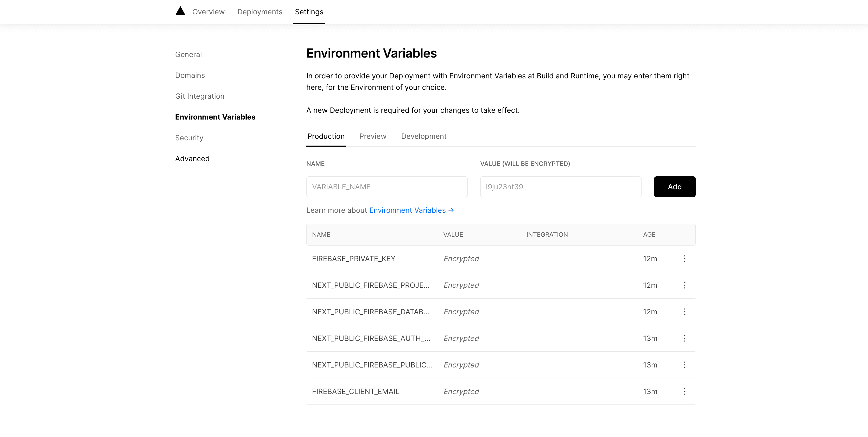
Task: Focus the VARIABLE_NAME input field
Action: [387, 187]
